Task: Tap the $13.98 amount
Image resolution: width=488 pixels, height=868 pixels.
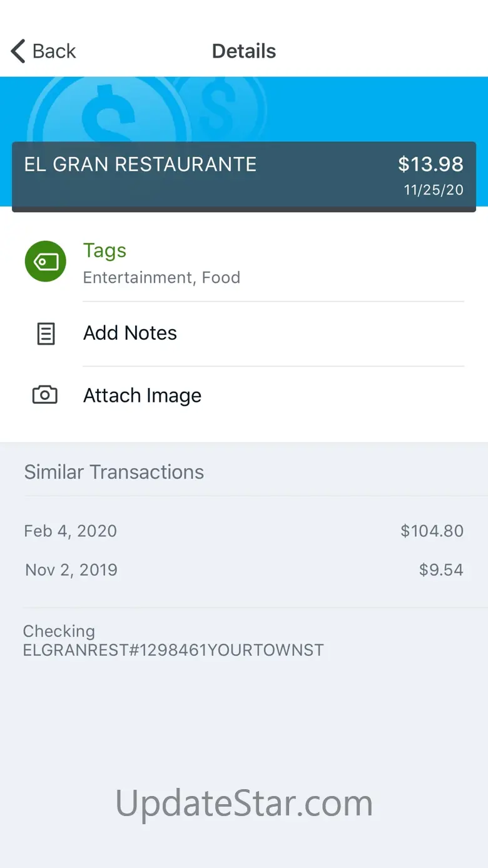Action: 430,164
